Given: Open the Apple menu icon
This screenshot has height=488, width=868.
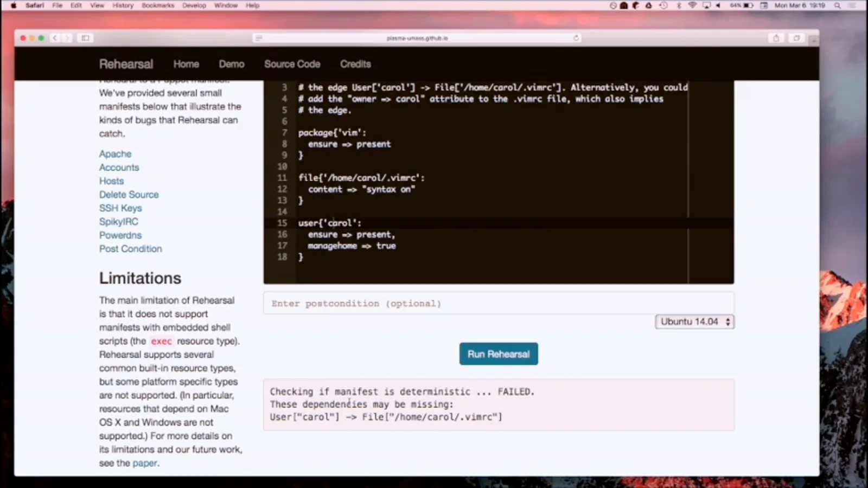Looking at the screenshot, I should [14, 5].
